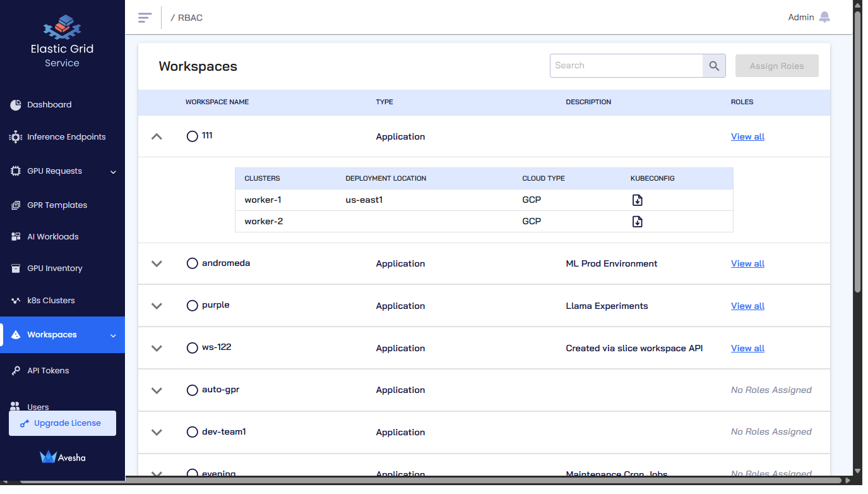Expand the GPU Requests submenu chevron
Image resolution: width=868 pixels, height=494 pixels.
click(x=113, y=172)
